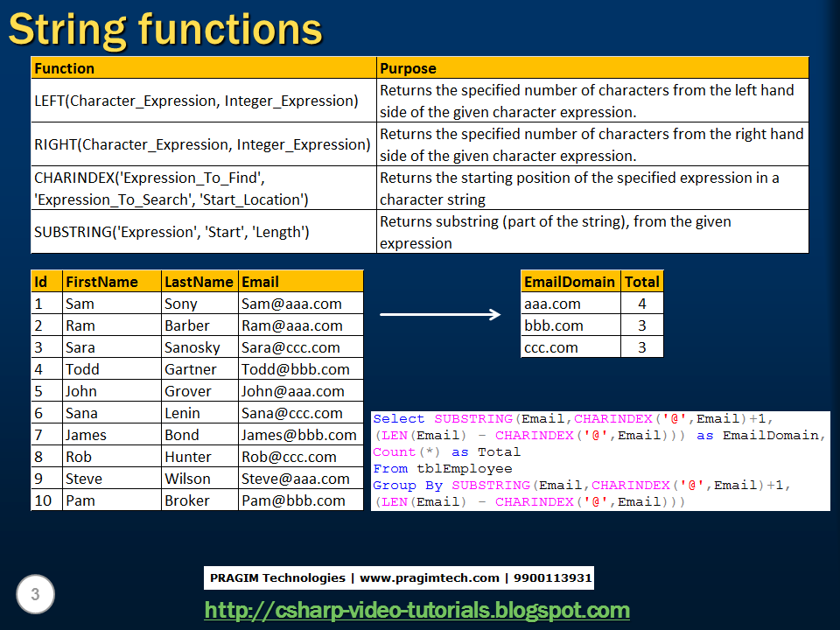Viewport: 840px width, 630px height.
Task: Select the 'Pam' first name cell
Action: (112, 500)
